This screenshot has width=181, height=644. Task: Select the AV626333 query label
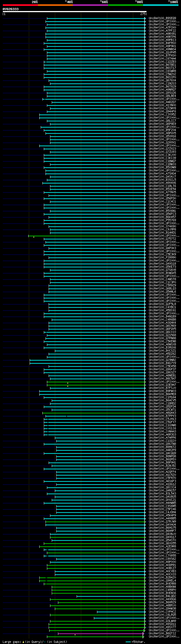tap(11, 9)
